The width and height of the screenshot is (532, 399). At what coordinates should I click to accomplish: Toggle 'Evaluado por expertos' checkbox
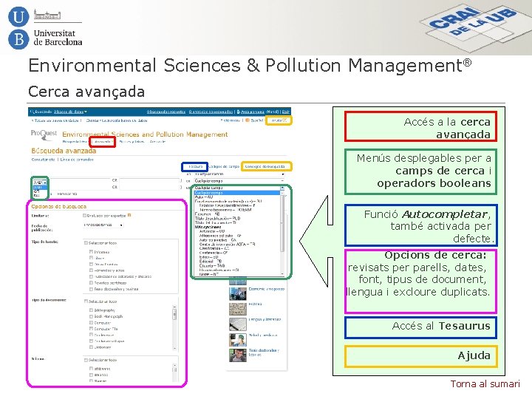coord(85,216)
